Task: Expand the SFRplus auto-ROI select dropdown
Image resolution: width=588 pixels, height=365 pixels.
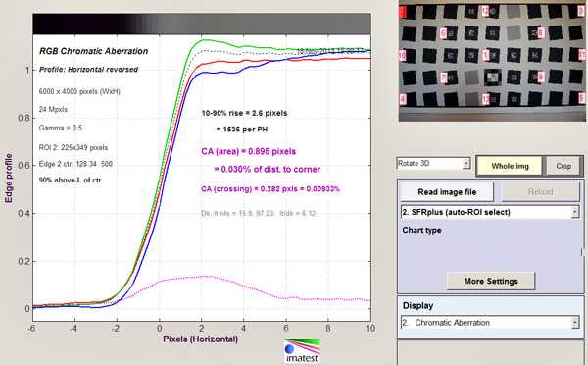Action: tap(490, 212)
